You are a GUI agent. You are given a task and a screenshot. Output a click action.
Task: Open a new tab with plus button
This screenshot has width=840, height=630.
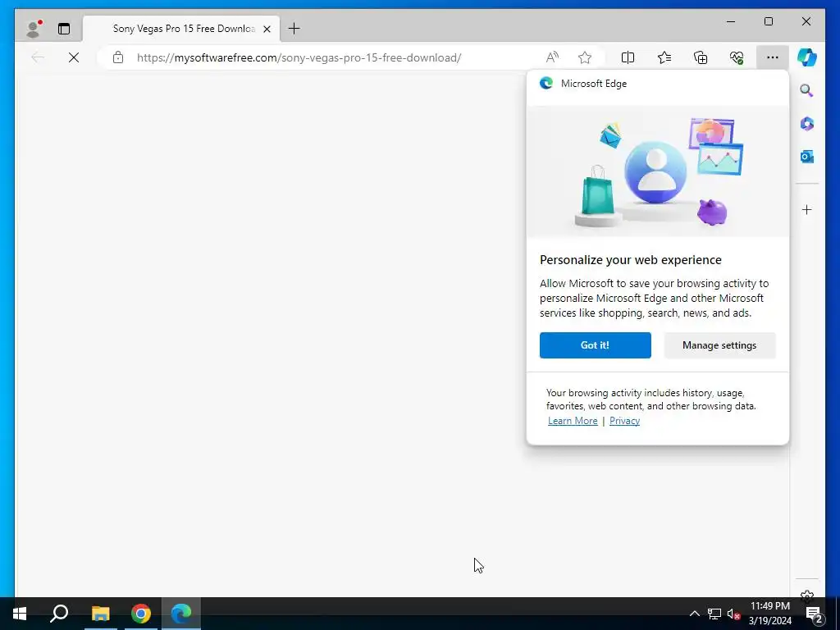click(x=294, y=29)
